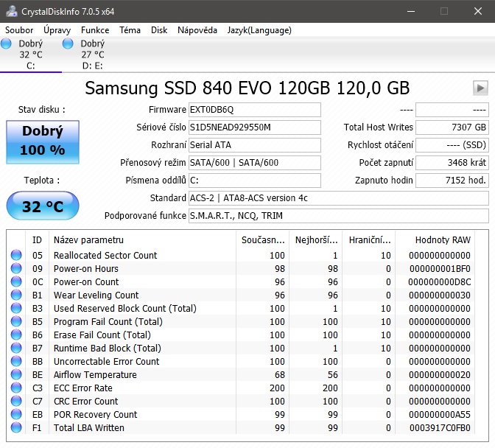Click the C: drive blue status circle
495x448 pixels.
pos(6,43)
